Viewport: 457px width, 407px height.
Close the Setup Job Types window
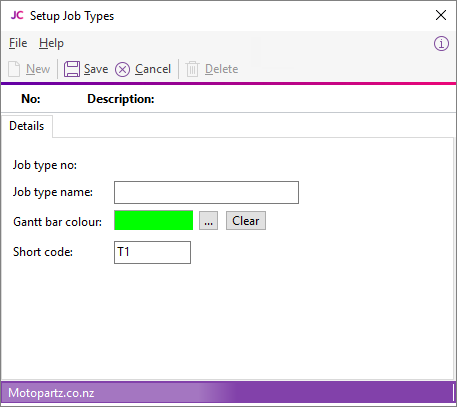pos(441,15)
